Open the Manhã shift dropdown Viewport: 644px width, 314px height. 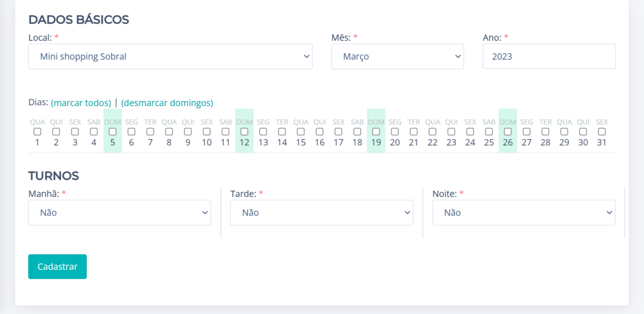point(119,213)
